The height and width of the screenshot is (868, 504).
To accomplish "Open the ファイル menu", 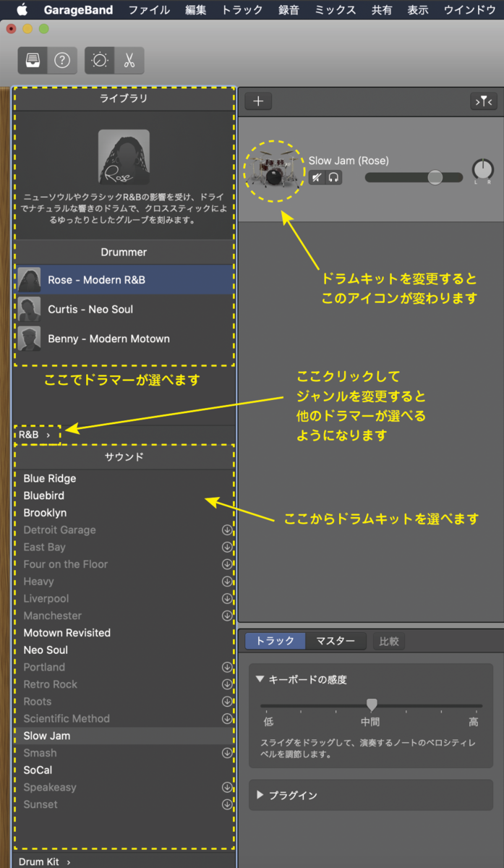I will click(149, 10).
